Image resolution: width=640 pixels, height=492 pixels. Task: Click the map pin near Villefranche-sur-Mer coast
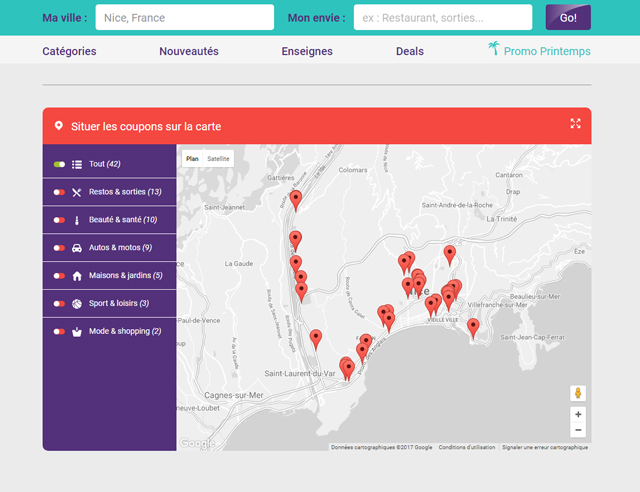tap(473, 329)
